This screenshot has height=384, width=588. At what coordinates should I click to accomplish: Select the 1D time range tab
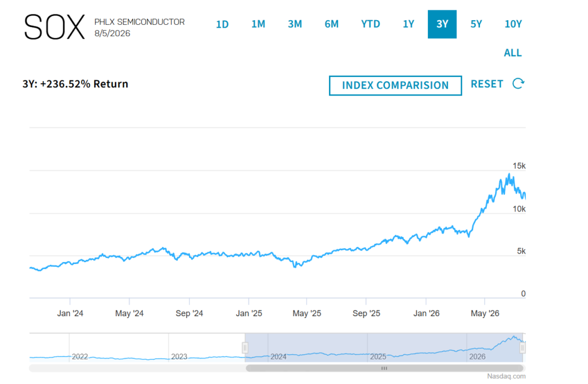tap(222, 24)
